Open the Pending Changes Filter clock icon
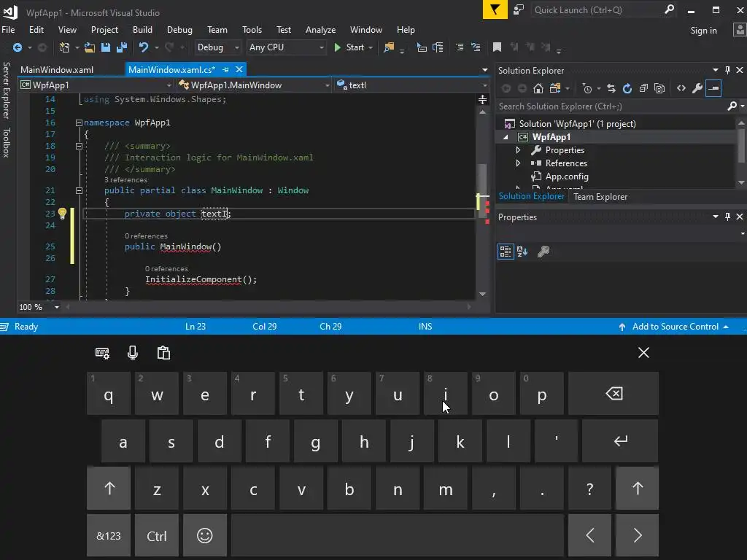 (587, 88)
